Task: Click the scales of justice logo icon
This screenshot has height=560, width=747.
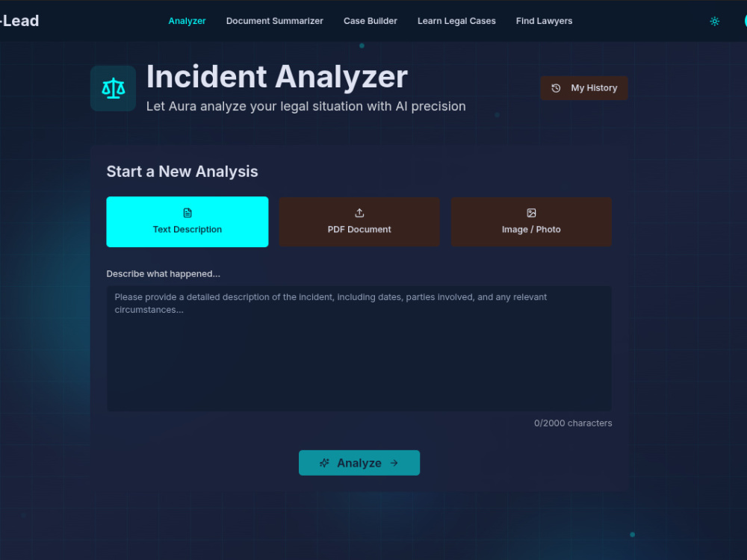Action: [x=113, y=89]
